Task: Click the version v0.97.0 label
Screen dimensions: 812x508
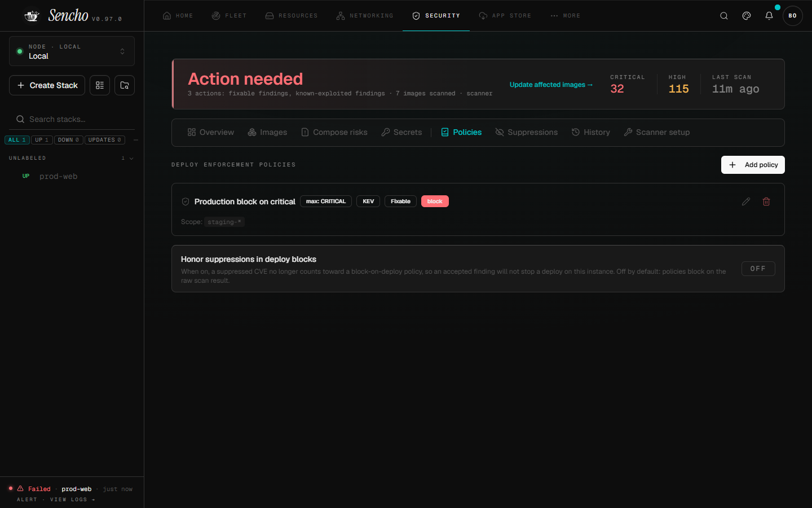Action: point(107,19)
